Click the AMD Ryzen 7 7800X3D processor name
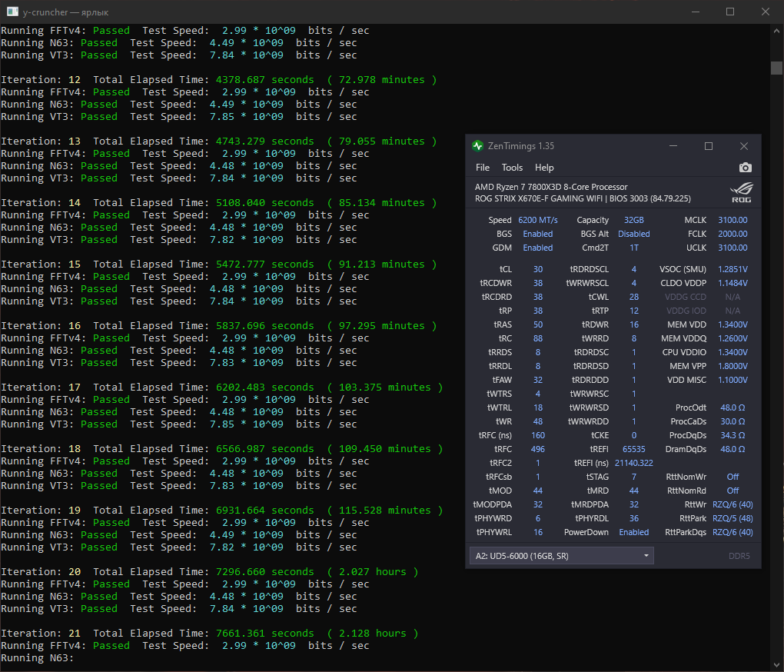The width and height of the screenshot is (784, 672). click(551, 187)
